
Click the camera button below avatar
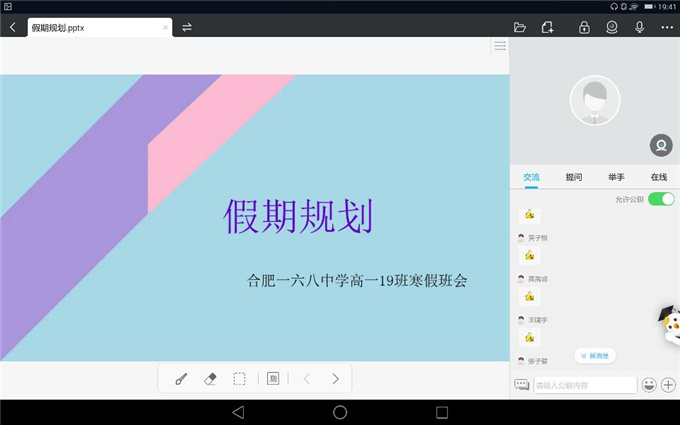point(660,145)
